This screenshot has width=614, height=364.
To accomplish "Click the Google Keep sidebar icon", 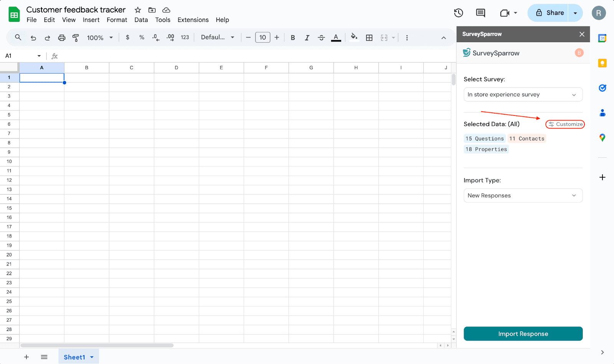I will tap(602, 63).
